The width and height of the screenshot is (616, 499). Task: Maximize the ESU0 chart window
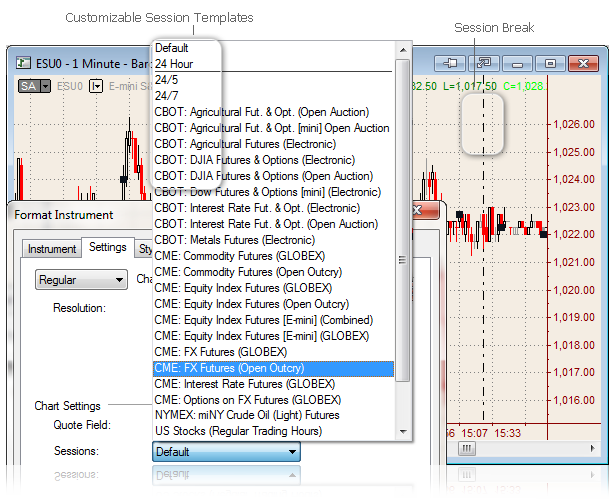(550, 62)
